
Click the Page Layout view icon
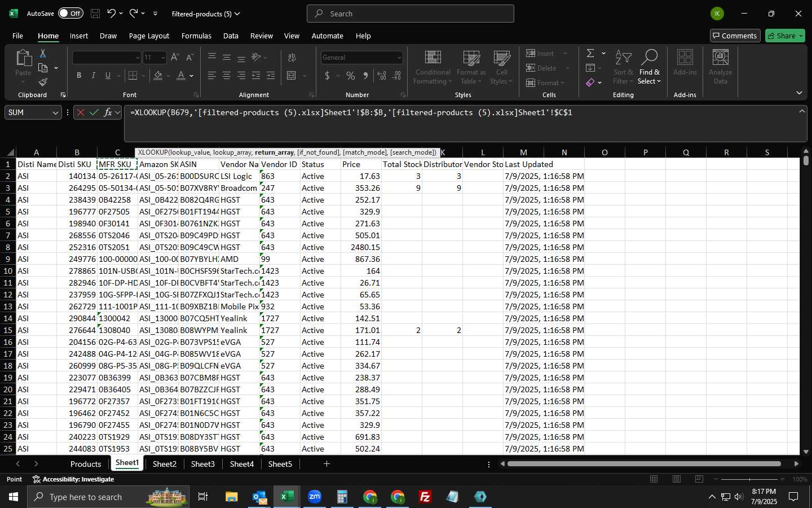point(677,479)
